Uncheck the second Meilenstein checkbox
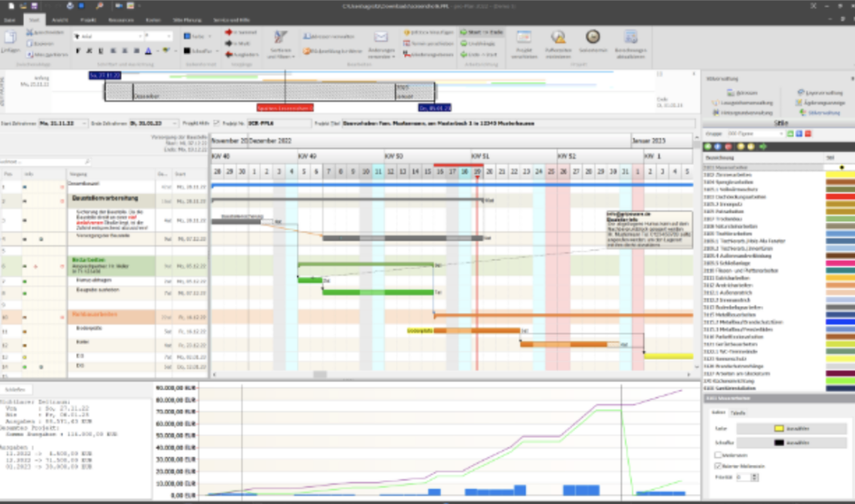This screenshot has width=855, height=504. point(718,466)
